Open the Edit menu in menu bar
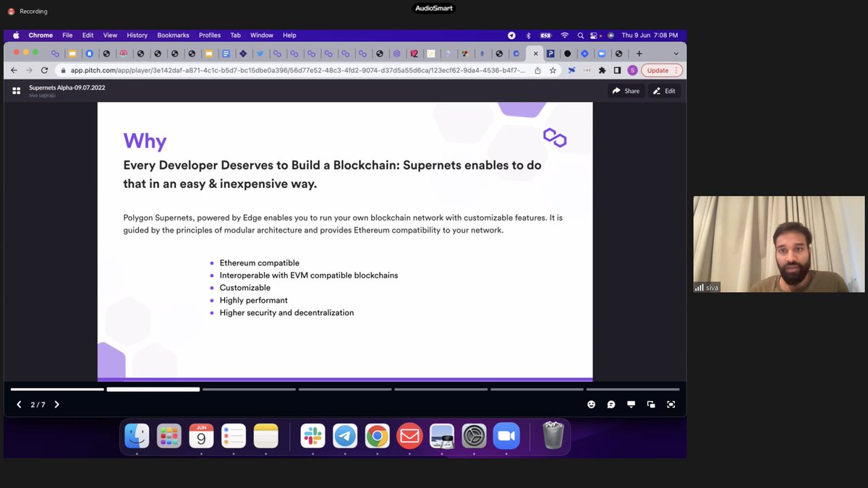This screenshot has height=488, width=868. (88, 35)
